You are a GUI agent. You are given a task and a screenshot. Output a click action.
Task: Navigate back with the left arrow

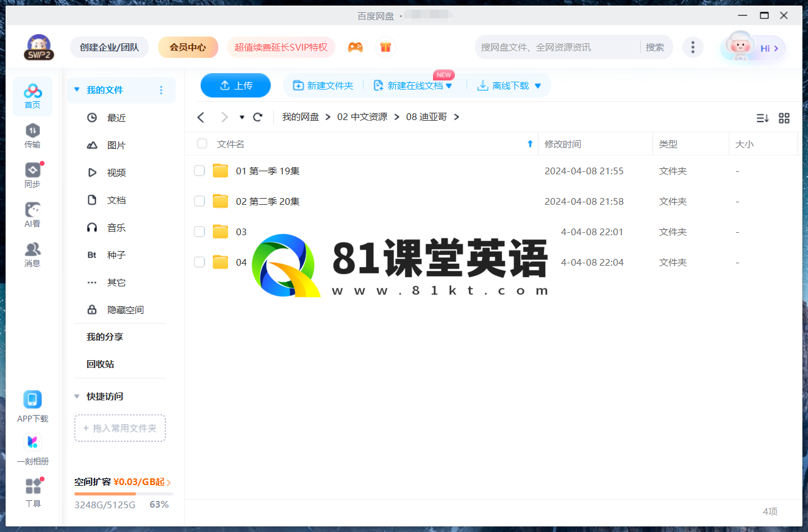[x=201, y=117]
